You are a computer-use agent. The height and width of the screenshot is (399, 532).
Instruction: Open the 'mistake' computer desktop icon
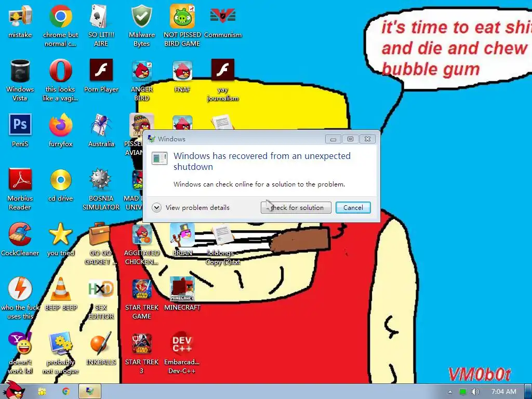point(20,16)
